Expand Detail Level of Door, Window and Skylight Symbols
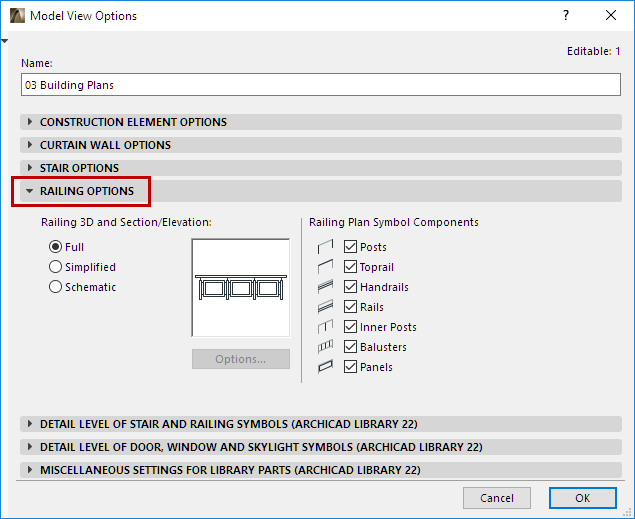 coord(321,447)
